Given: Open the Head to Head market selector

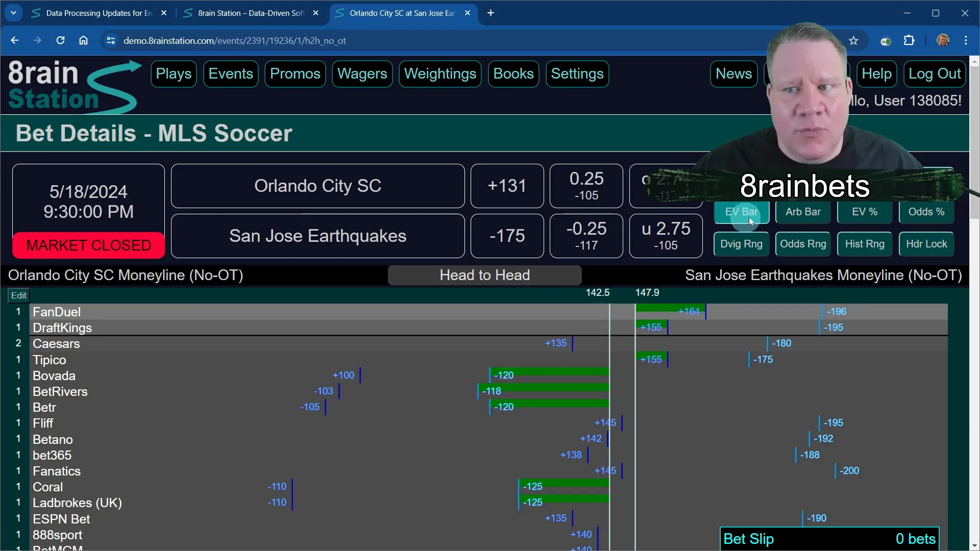Looking at the screenshot, I should [x=484, y=275].
